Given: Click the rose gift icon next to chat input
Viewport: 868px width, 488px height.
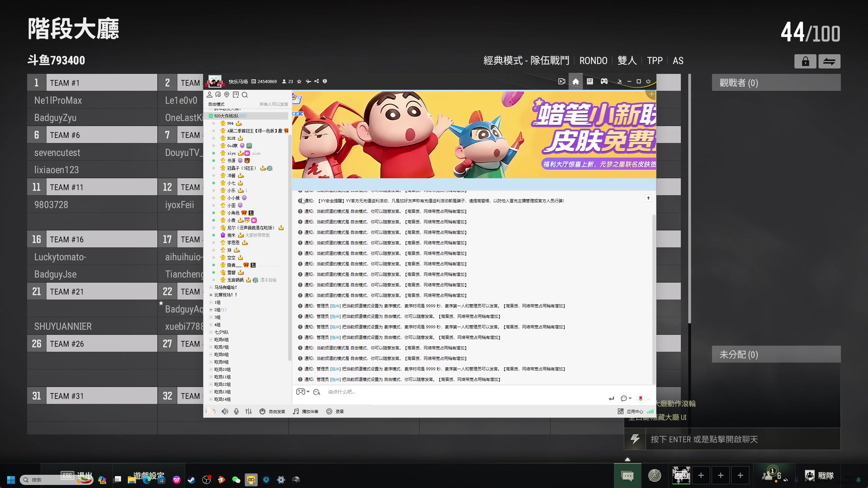Looking at the screenshot, I should pyautogui.click(x=640, y=399).
